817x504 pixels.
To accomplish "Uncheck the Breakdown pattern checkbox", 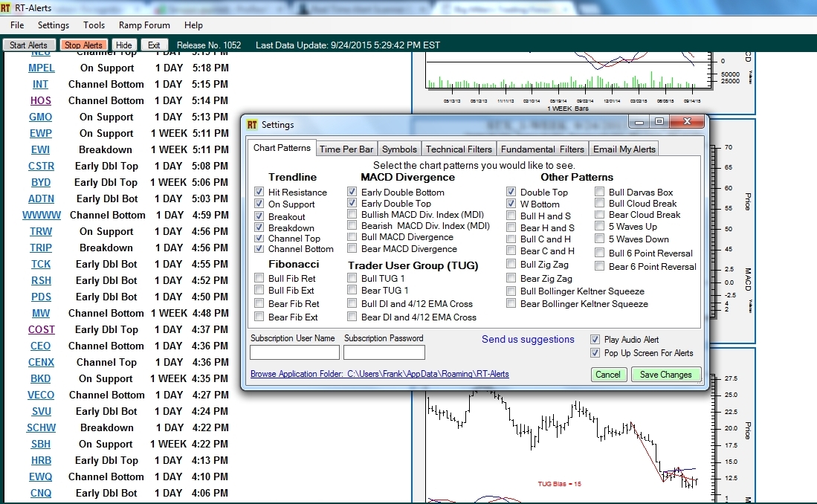I will tap(259, 227).
